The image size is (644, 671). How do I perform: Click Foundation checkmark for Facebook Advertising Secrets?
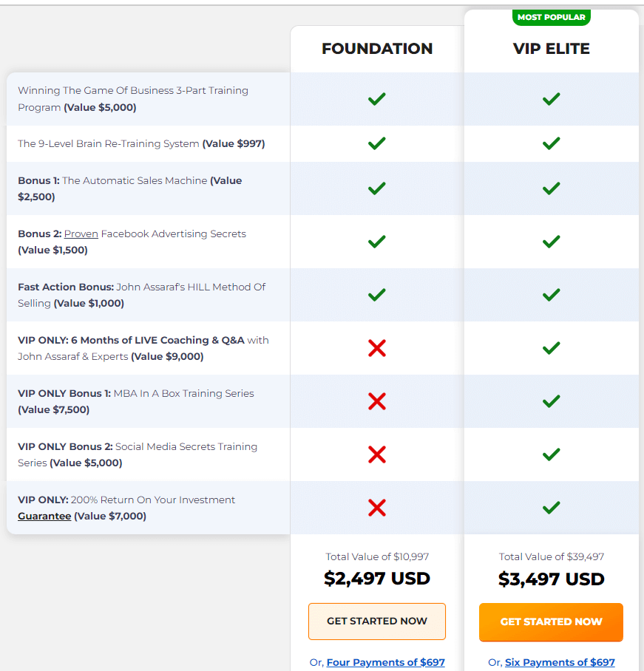tap(377, 242)
